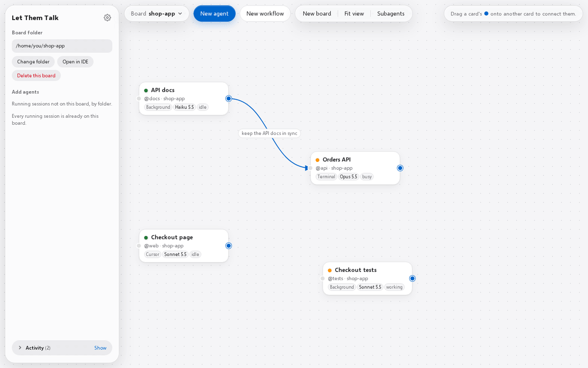Open the Board shop-app dropdown
Screen dimensions: 588x368
[x=157, y=14]
